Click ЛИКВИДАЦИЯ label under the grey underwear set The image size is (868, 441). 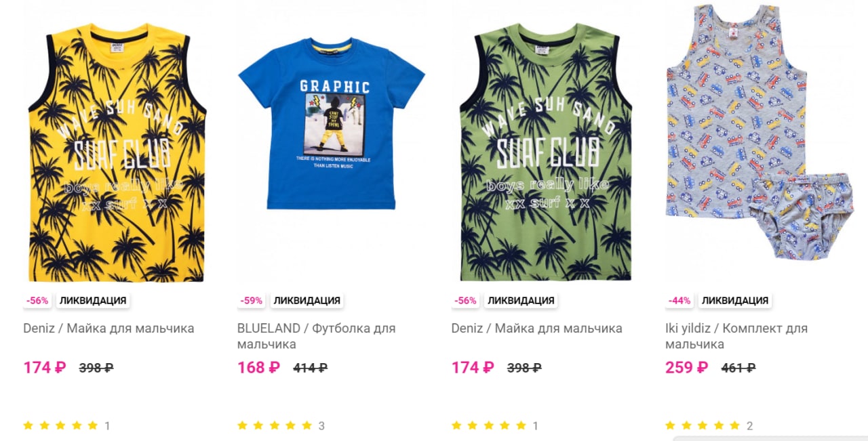pyautogui.click(x=735, y=301)
